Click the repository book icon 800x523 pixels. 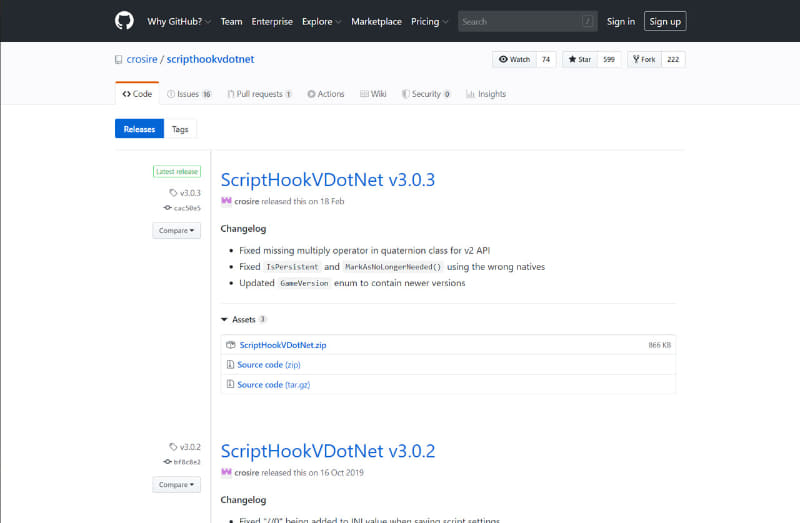coord(118,60)
